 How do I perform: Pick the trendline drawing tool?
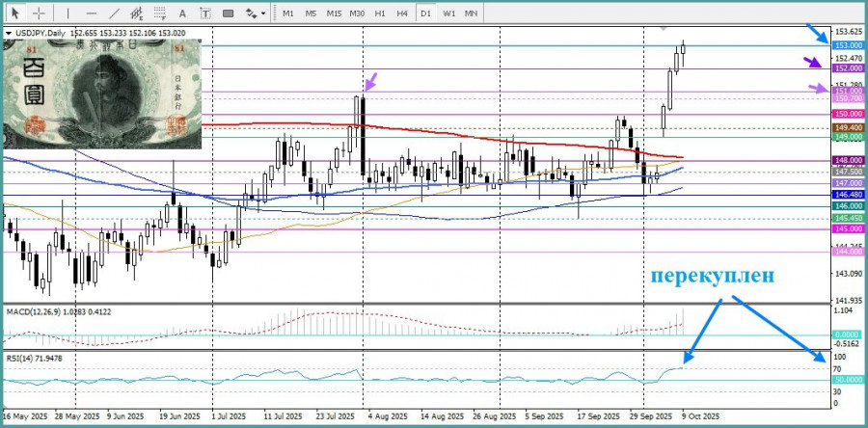click(114, 13)
